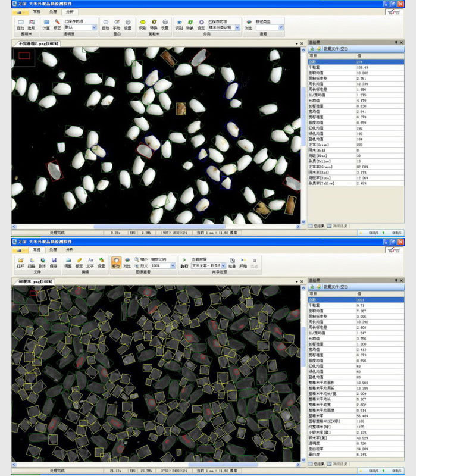Screen dimensions: 476x476
Task: Click 副本 copy icon in bottom window
Action: pos(42,262)
